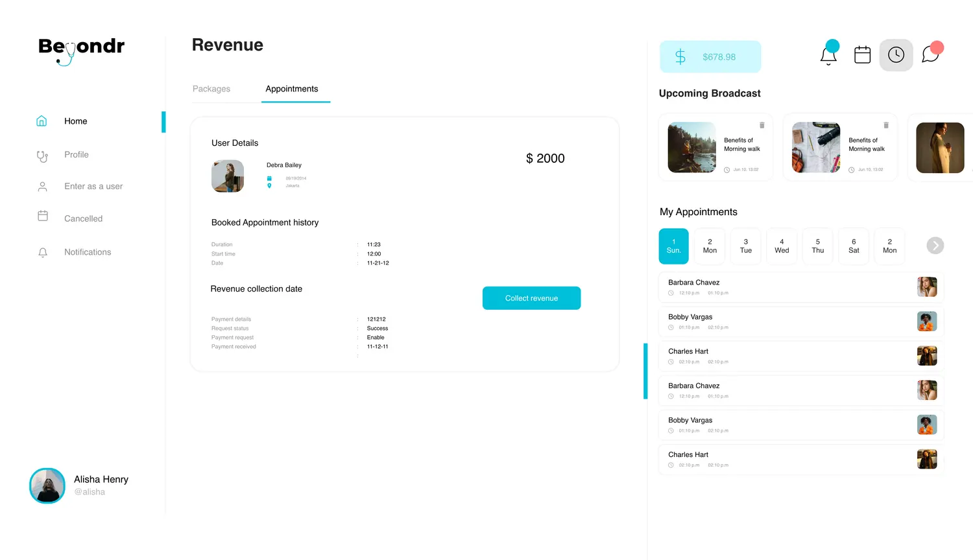Choose the 6 Sat day tab
This screenshot has height=560, width=973.
854,246
